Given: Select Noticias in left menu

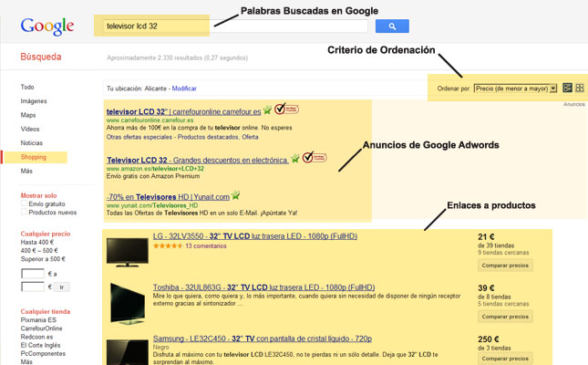Looking at the screenshot, I should pos(32,142).
